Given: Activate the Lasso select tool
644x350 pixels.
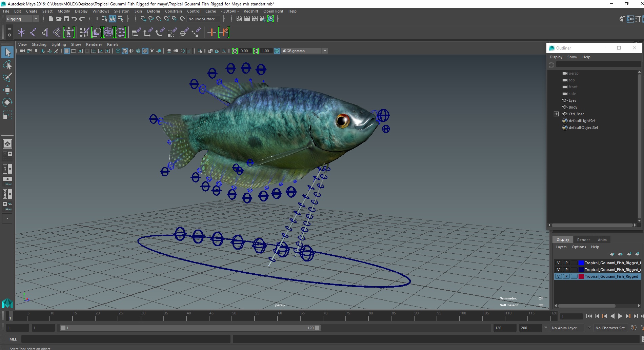Looking at the screenshot, I should coord(7,65).
